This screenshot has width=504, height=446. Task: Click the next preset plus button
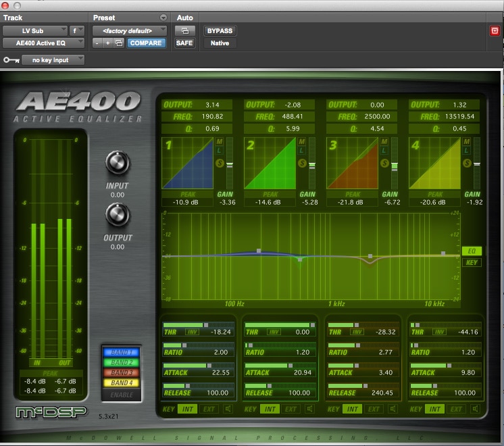pos(107,43)
